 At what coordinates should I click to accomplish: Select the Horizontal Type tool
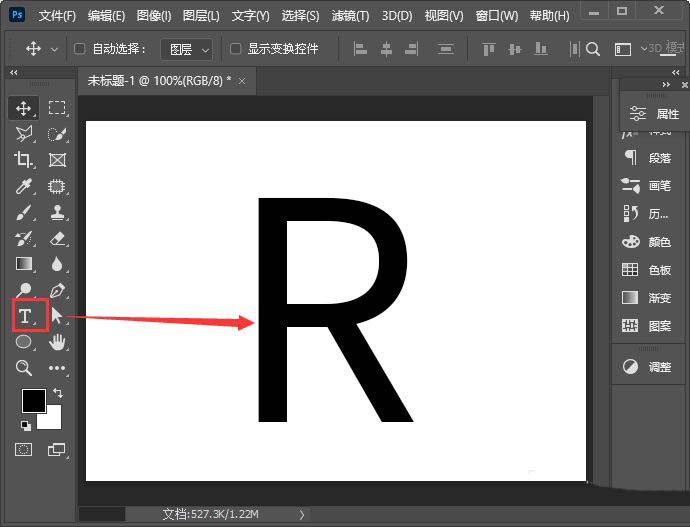click(26, 315)
